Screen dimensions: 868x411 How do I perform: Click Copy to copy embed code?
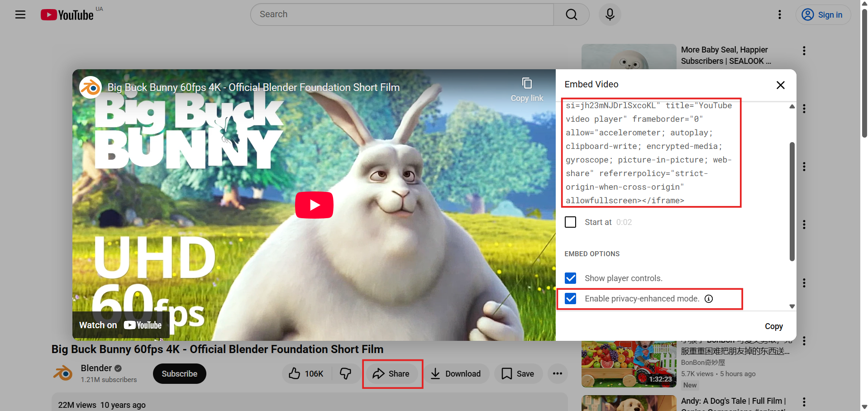pos(773,326)
